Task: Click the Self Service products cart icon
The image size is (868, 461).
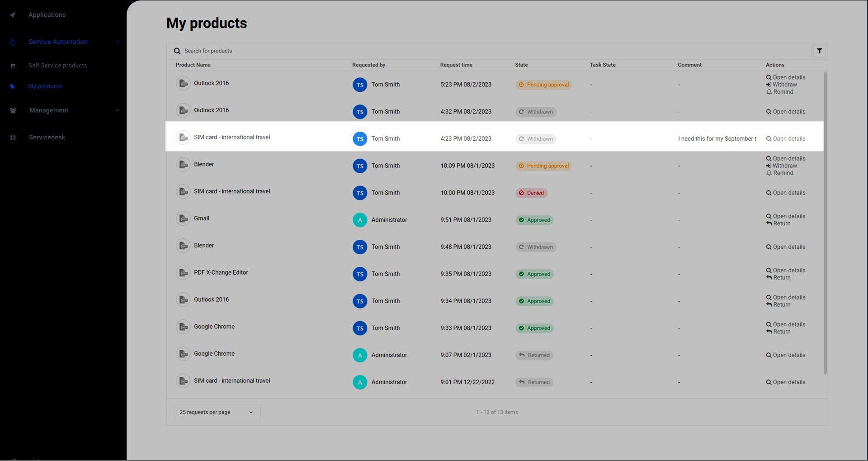Action: tap(13, 66)
